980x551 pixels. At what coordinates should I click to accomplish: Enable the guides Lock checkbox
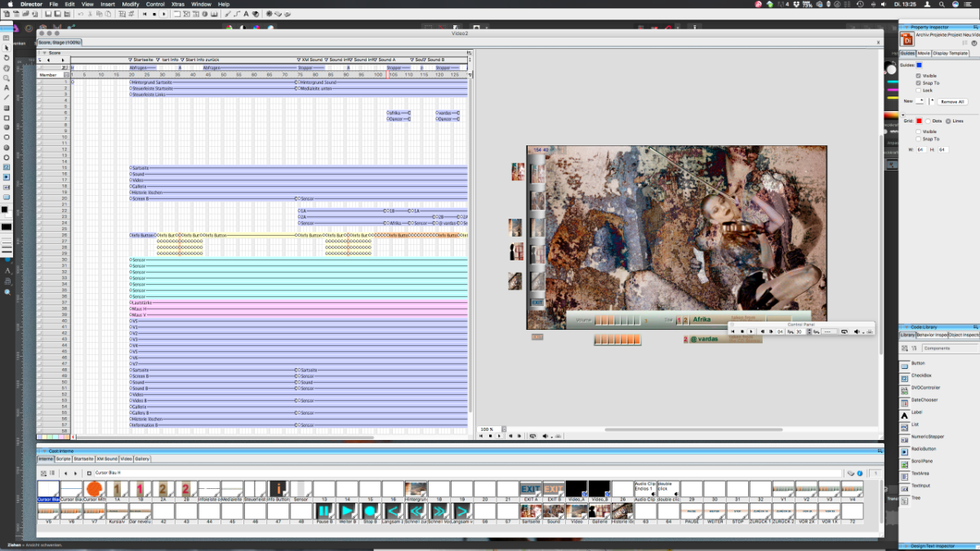click(x=919, y=90)
